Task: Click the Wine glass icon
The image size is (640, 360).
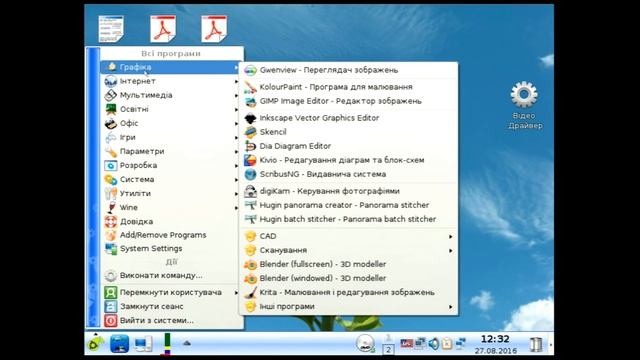Action: tap(111, 207)
